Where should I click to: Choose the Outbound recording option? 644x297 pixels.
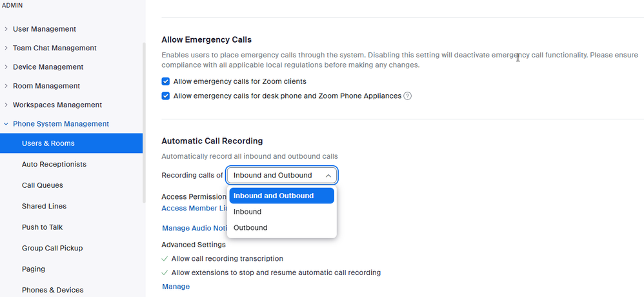(250, 227)
